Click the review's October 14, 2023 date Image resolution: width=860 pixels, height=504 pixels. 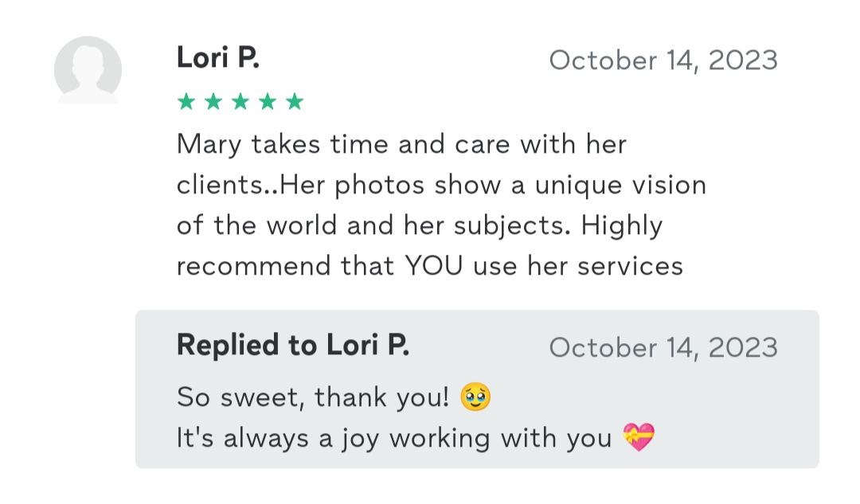click(x=663, y=61)
